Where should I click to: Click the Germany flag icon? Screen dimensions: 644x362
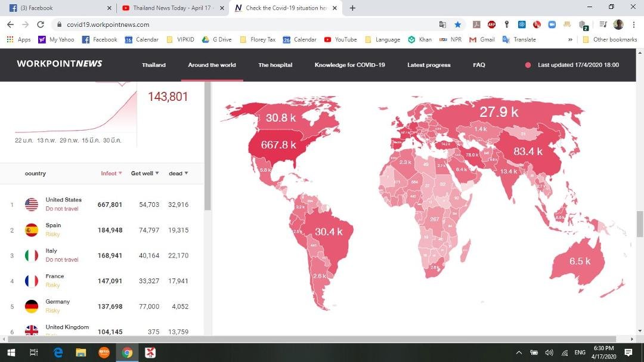click(32, 306)
